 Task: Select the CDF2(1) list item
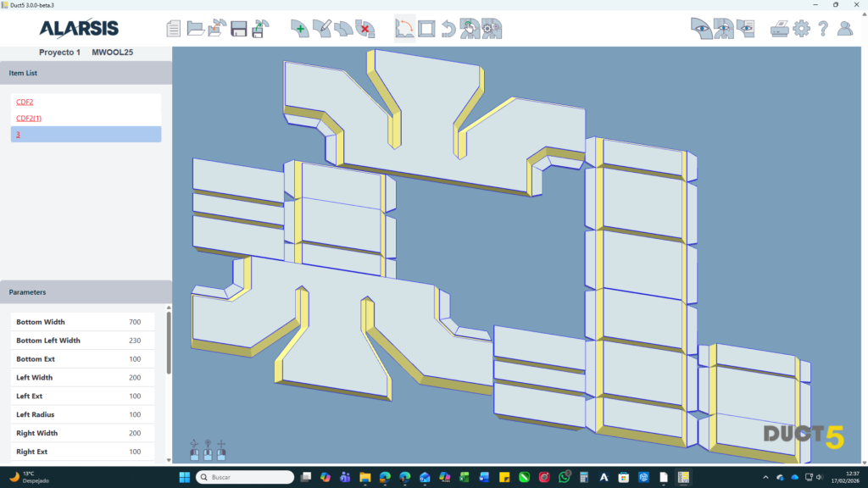click(x=29, y=118)
